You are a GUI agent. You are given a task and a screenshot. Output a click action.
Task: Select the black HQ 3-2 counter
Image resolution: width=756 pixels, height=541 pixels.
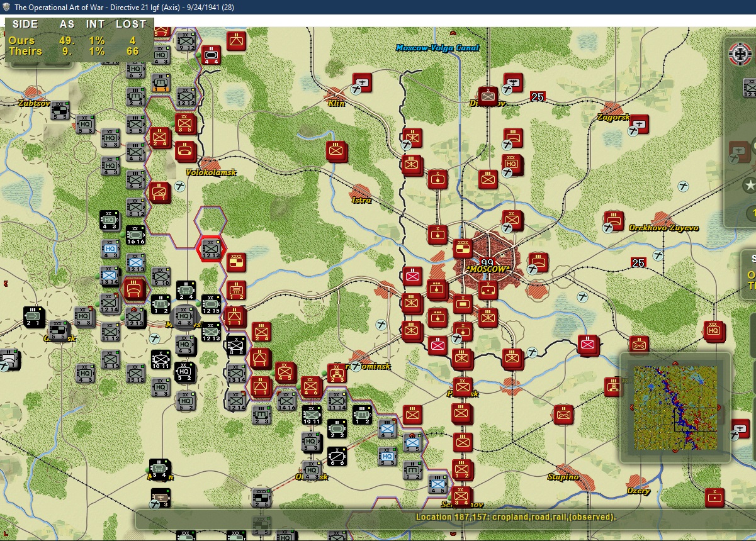[x=184, y=372]
